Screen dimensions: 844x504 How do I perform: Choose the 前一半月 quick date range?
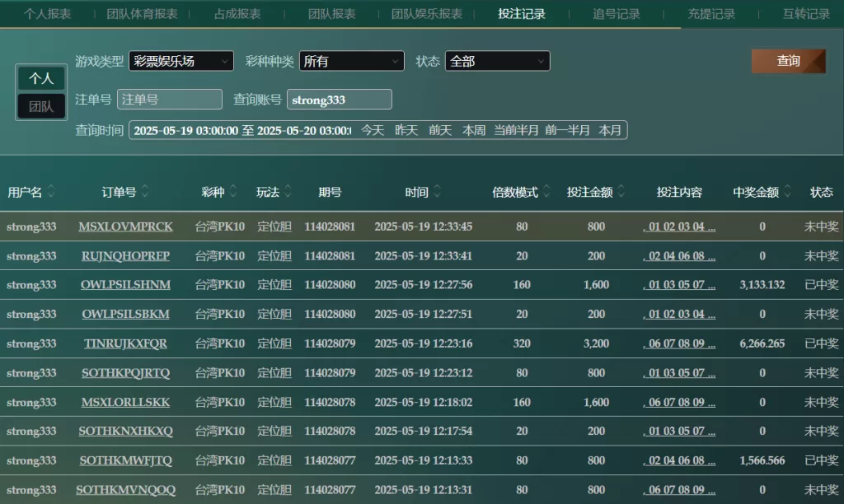(567, 130)
